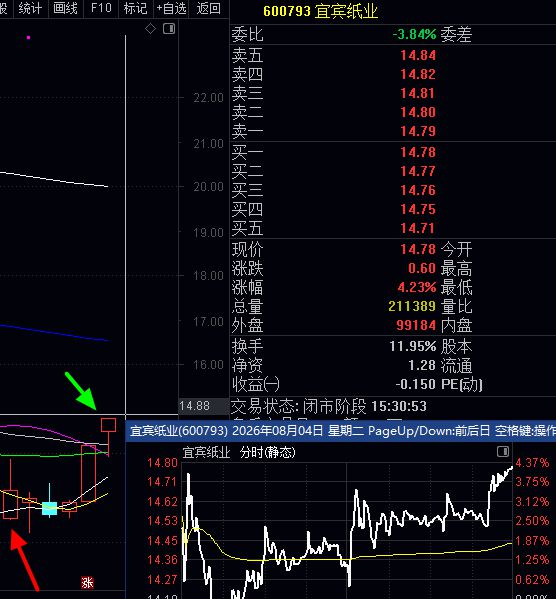Viewport: 556px width, 599px height.
Task: Click the 600793 宜宾纸业 stock title
Action: pyautogui.click(x=320, y=11)
